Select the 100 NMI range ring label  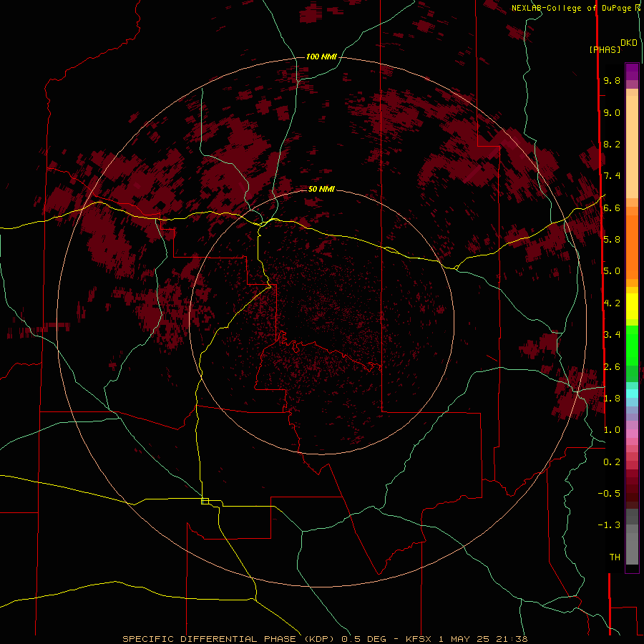click(321, 57)
